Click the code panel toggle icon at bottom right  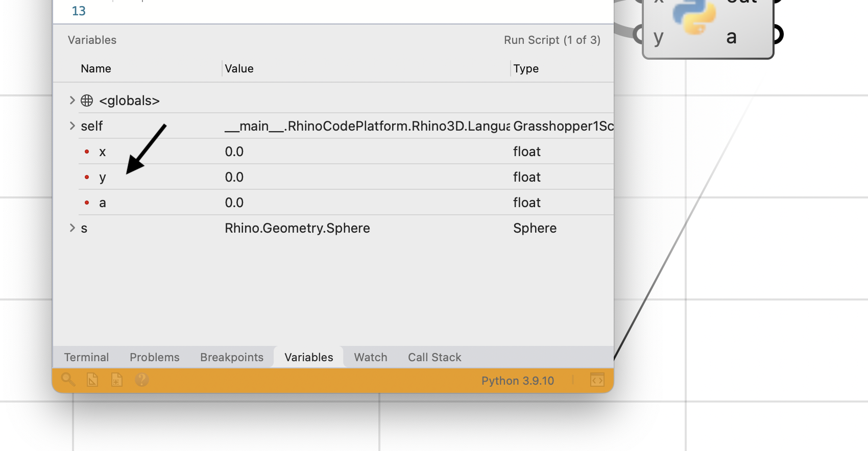[x=597, y=380]
